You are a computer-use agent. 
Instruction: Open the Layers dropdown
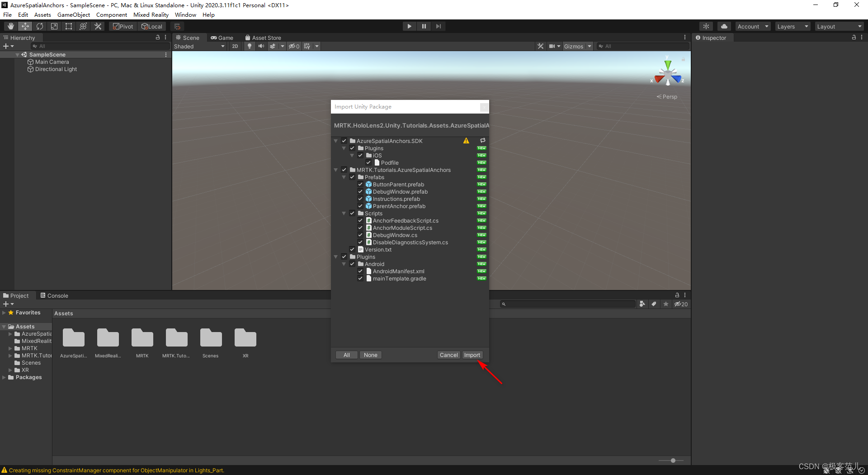click(x=793, y=26)
